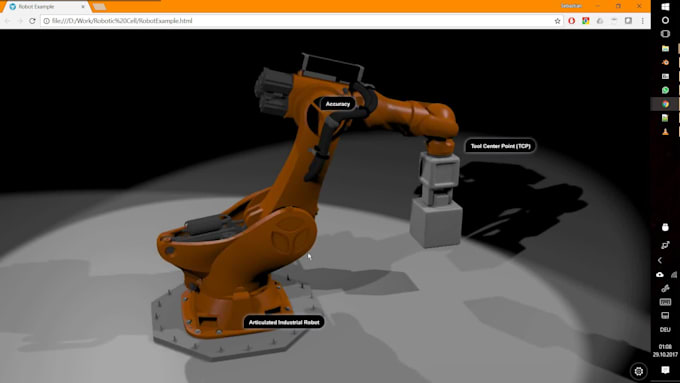Close the Robot Example tab
680x383 pixels.
[83, 7]
